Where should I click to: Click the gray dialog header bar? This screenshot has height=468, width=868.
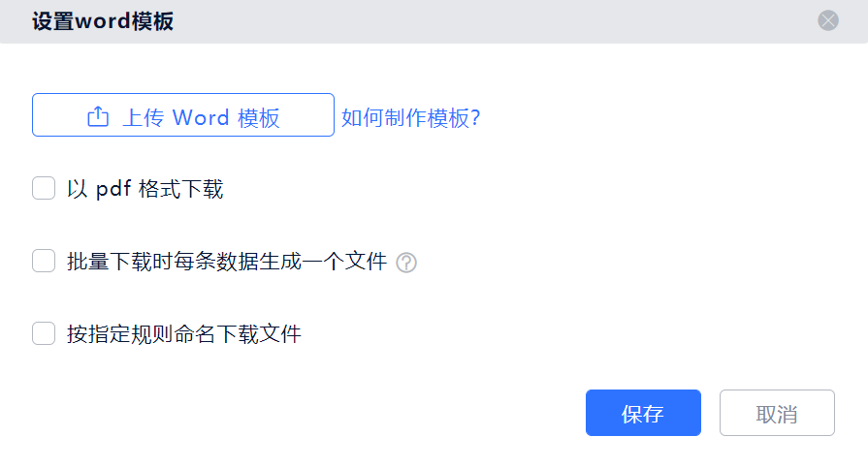pos(434,21)
